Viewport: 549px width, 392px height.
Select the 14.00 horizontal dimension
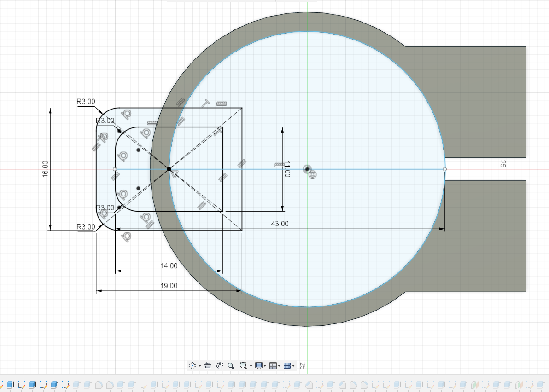tap(169, 265)
